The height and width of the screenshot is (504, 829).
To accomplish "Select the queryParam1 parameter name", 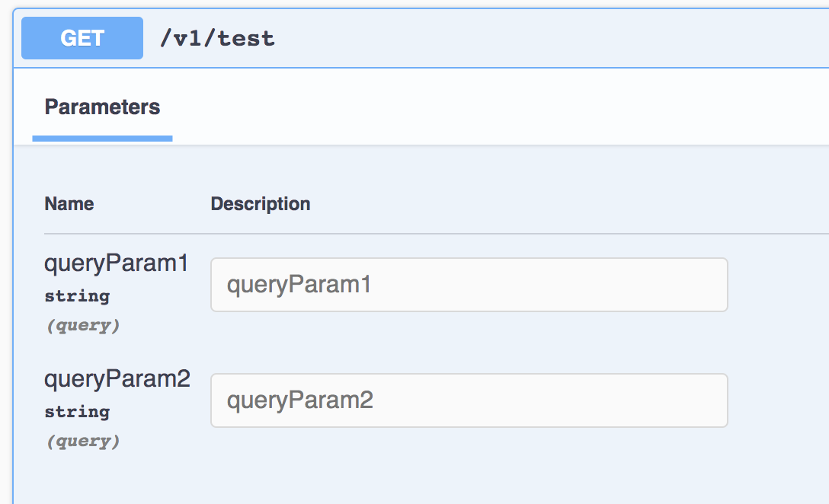I will coord(116,263).
